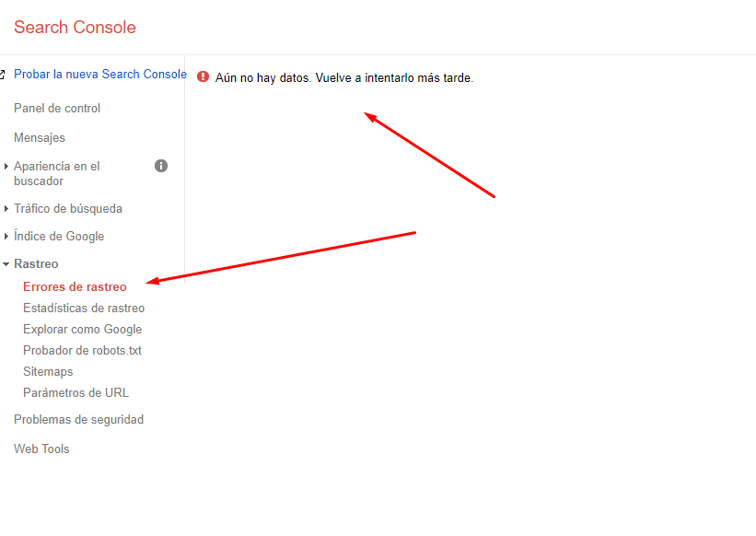Screen dimensions: 756x536
Task: Click the info icon next to Apariencia
Action: [x=161, y=166]
